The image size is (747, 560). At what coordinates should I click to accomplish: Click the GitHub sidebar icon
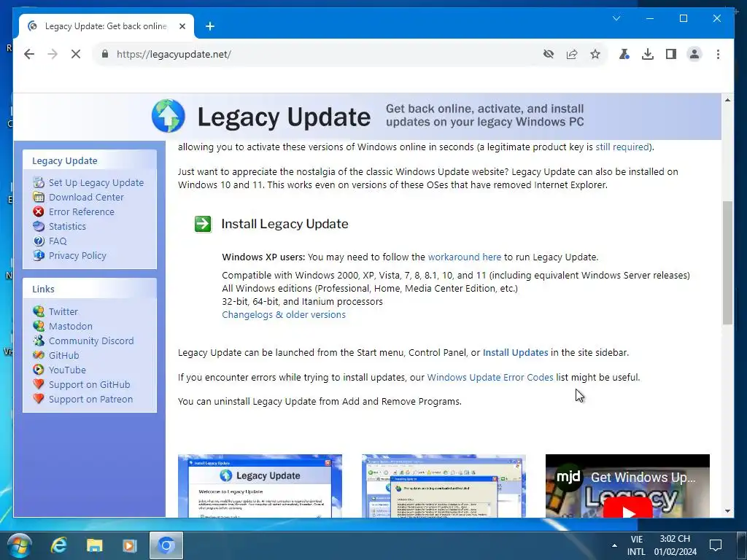point(39,355)
